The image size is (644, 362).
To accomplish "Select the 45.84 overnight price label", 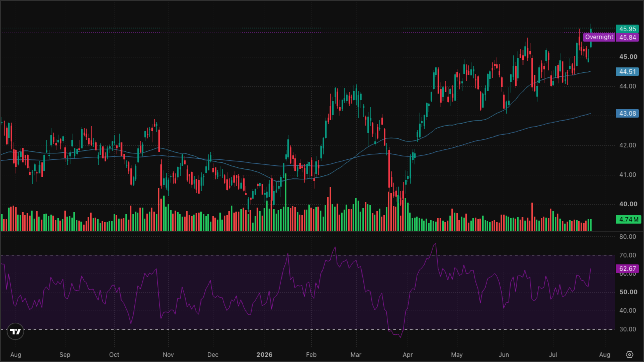I will [627, 37].
